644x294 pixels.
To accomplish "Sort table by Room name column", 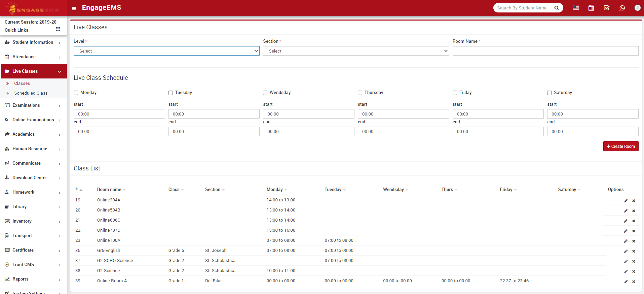I will point(111,190).
